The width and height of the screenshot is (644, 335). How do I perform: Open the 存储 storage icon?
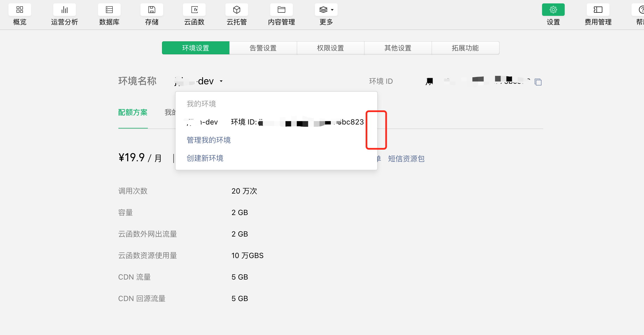152,10
